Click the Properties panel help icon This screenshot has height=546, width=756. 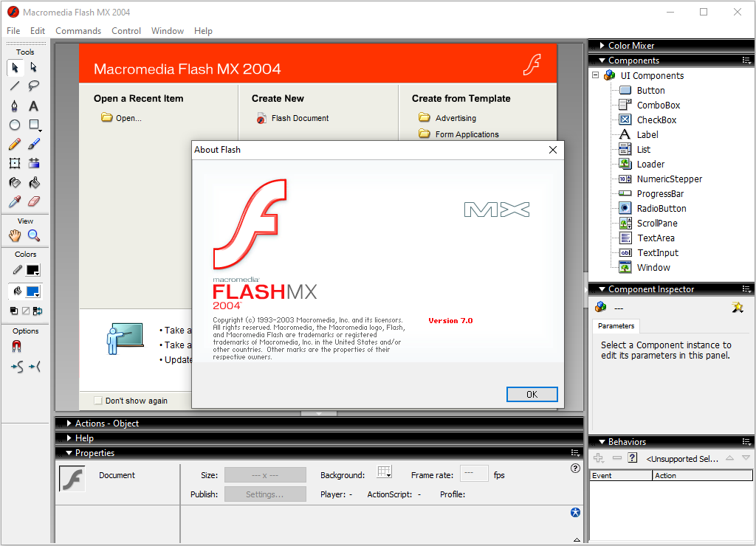pos(575,468)
